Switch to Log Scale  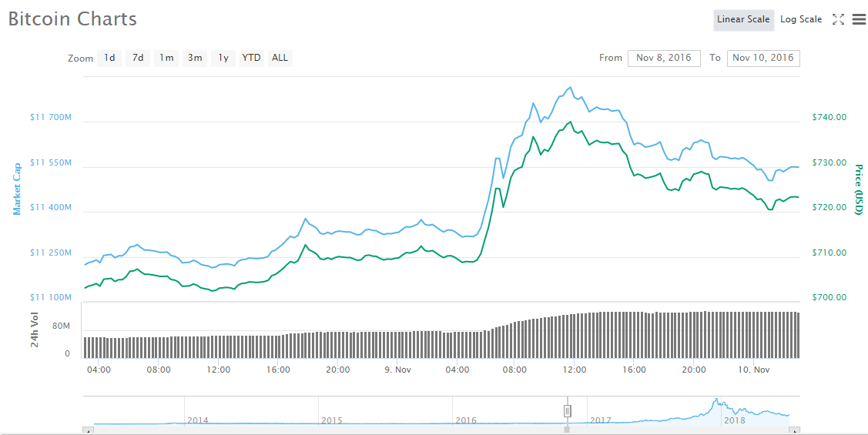801,19
